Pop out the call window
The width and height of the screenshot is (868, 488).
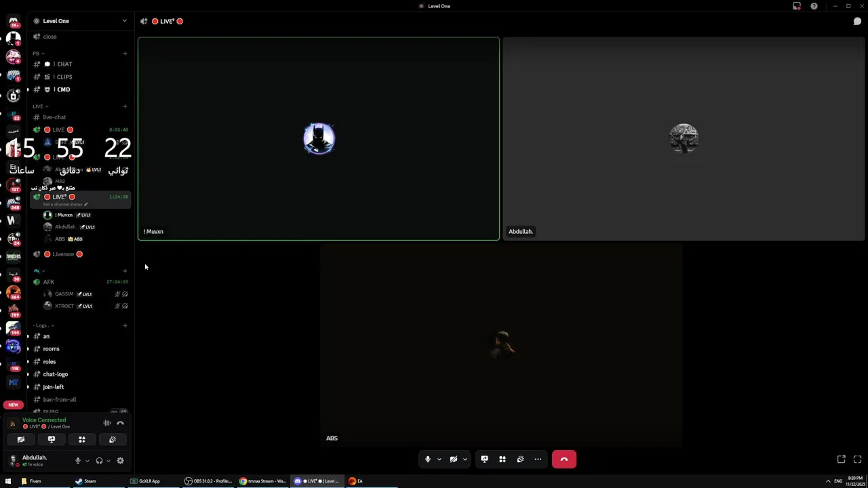coord(841,459)
